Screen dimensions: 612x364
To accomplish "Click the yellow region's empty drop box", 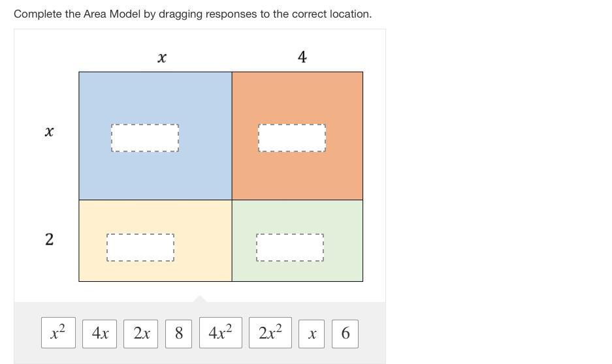I will pyautogui.click(x=140, y=248).
